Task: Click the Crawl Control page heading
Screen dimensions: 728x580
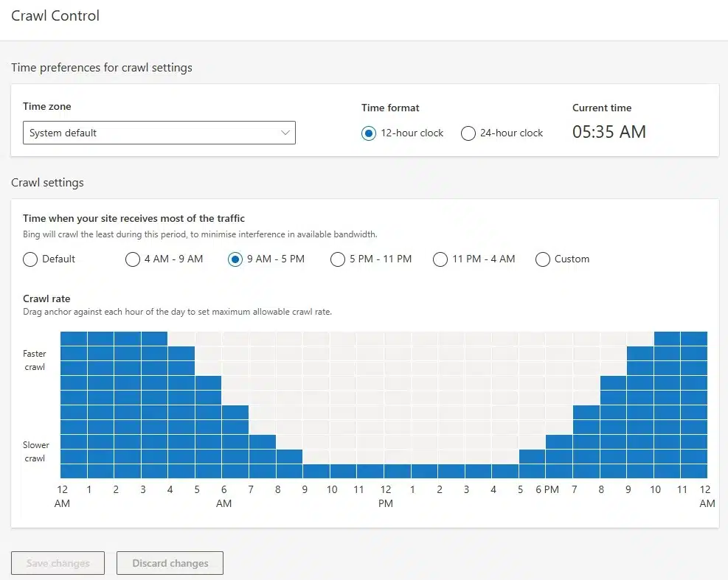Action: [55, 15]
